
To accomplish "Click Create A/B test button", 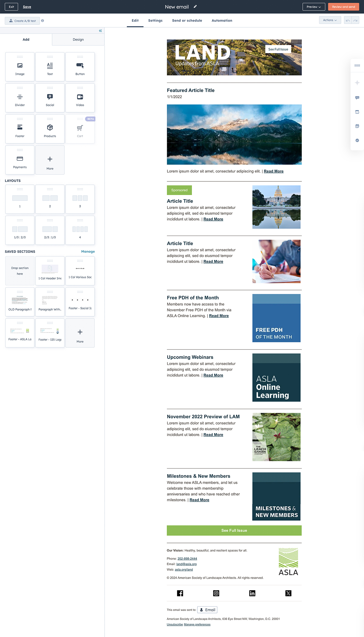I will (x=22, y=21).
